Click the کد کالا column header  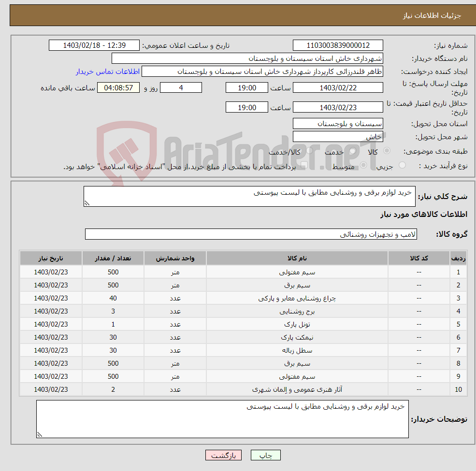tap(419, 258)
